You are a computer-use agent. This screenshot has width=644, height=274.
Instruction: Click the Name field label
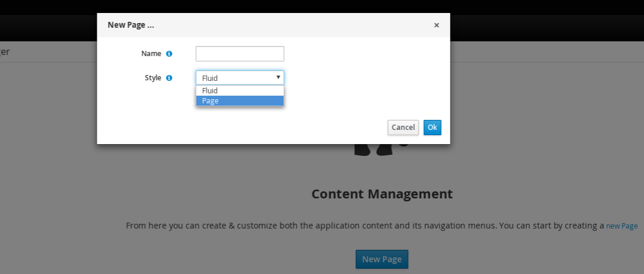click(151, 54)
